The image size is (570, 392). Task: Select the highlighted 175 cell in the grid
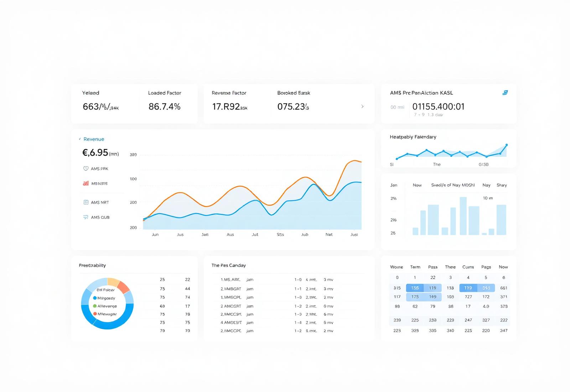[x=415, y=296]
